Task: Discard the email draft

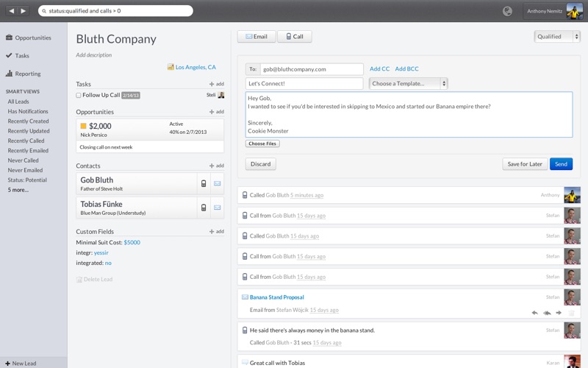Action: pyautogui.click(x=261, y=163)
